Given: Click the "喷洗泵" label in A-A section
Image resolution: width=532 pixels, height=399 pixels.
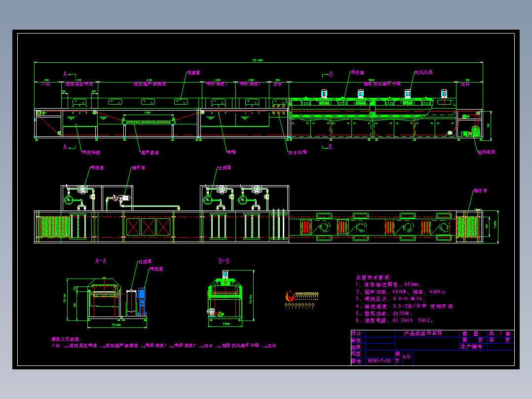Looking at the screenshot, I should (156, 269).
